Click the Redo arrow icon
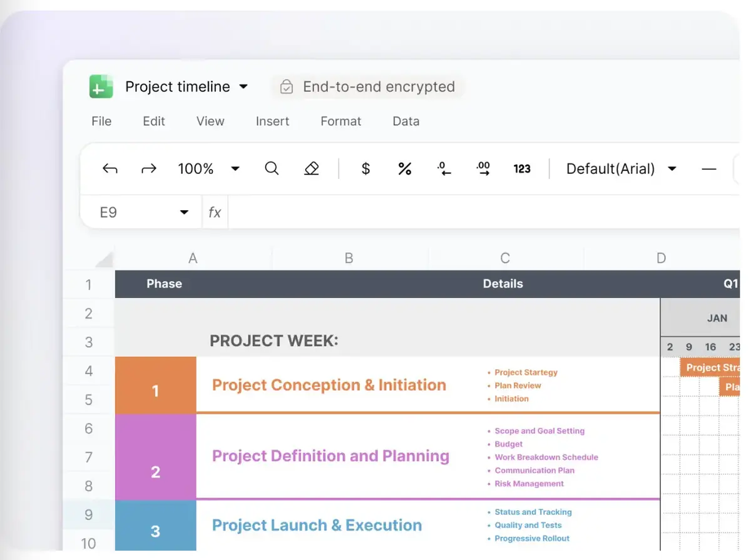The height and width of the screenshot is (560, 751). pos(149,168)
